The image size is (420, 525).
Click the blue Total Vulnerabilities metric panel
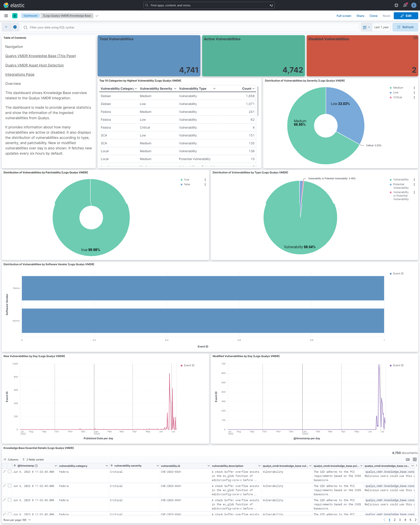point(149,56)
